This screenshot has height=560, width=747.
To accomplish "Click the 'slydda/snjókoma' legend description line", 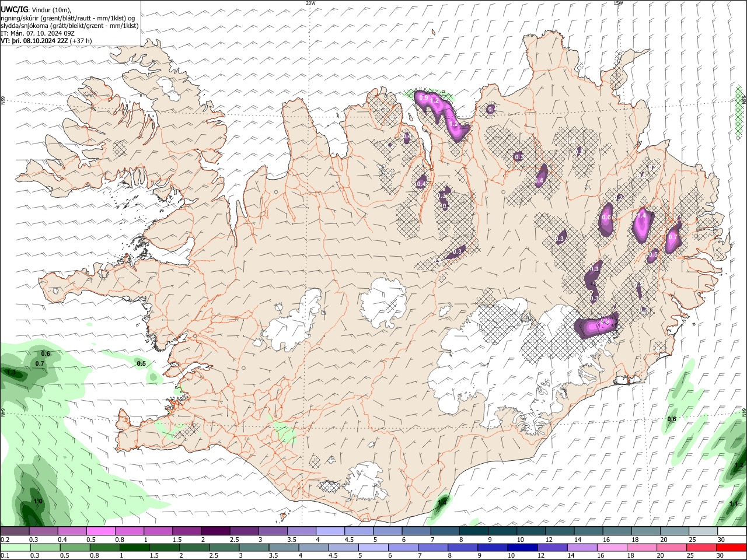I will coord(69,26).
